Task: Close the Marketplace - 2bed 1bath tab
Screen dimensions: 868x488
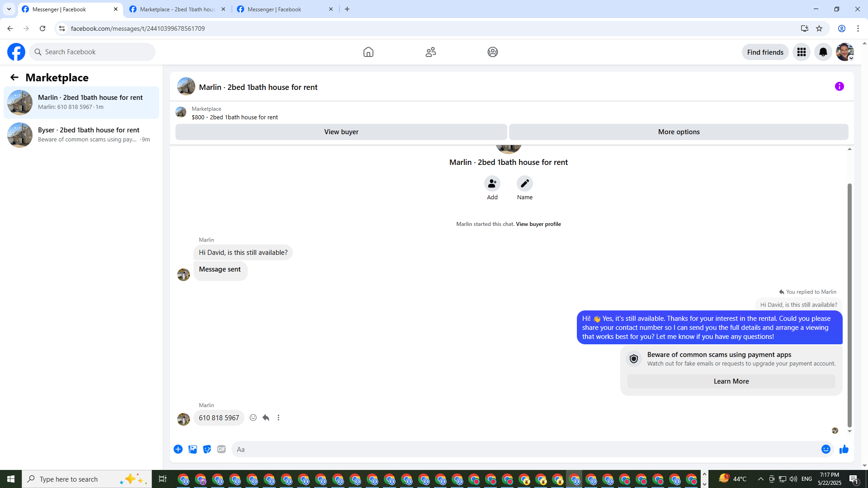Action: pyautogui.click(x=223, y=9)
